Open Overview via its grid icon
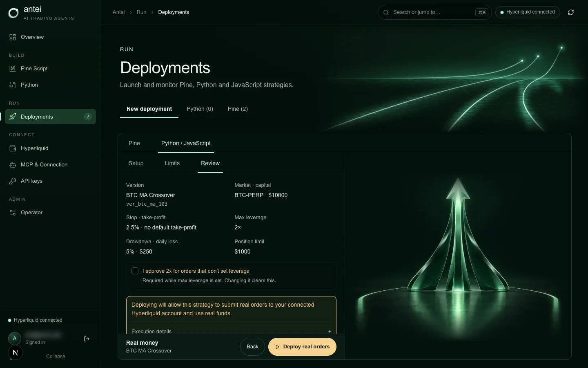This screenshot has width=588, height=368. [13, 37]
